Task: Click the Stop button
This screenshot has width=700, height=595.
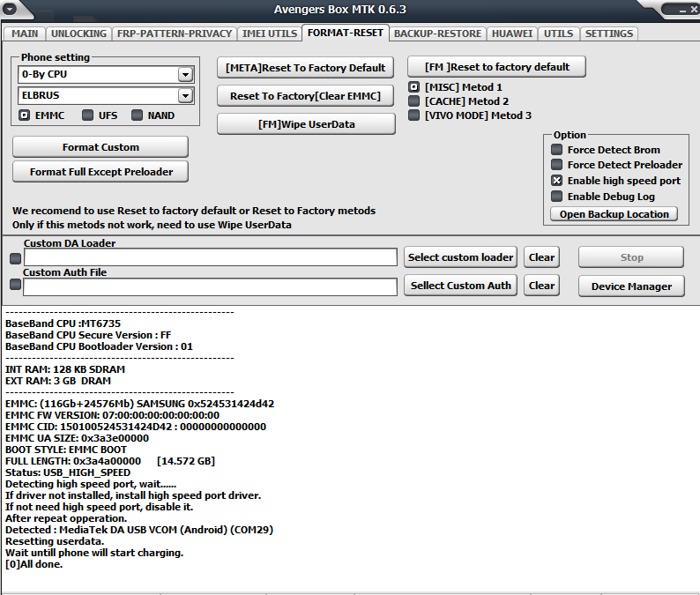Action: (631, 257)
